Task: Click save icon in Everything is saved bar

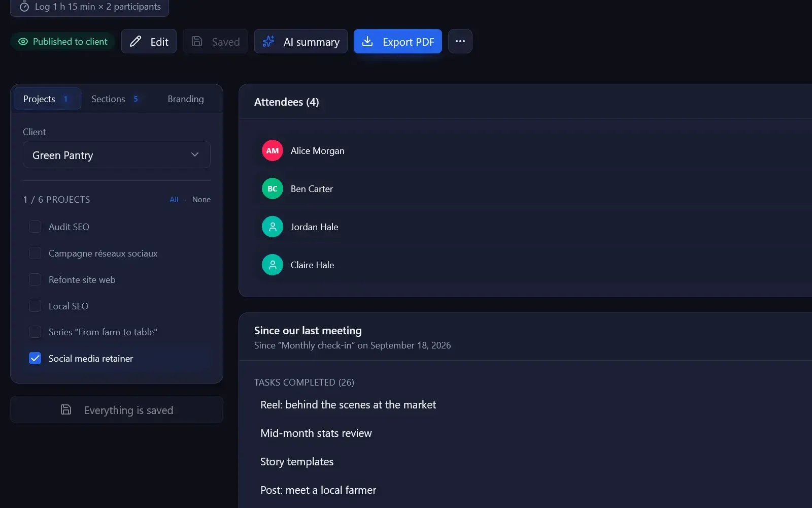Action: point(66,409)
